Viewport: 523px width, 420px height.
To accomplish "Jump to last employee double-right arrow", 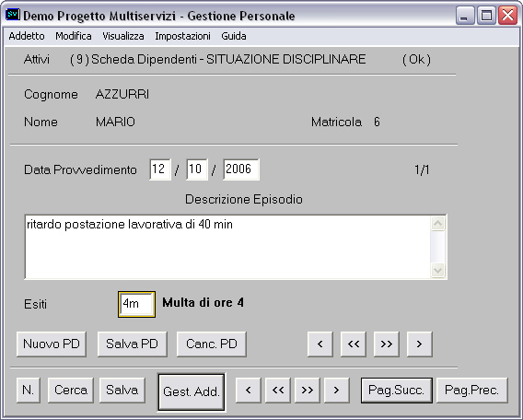I will pyautogui.click(x=308, y=390).
